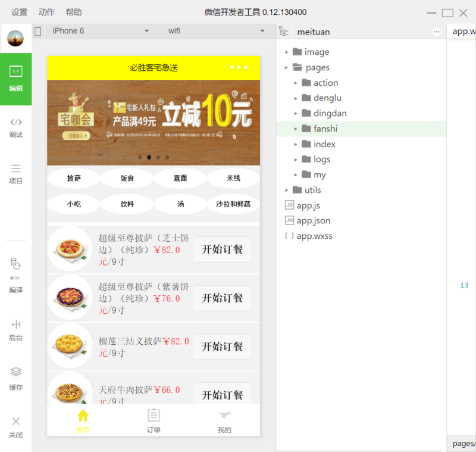This screenshot has height=452, width=476.
Task: Click the 紫薯饼边 pizza thumbnail
Action: point(70,297)
